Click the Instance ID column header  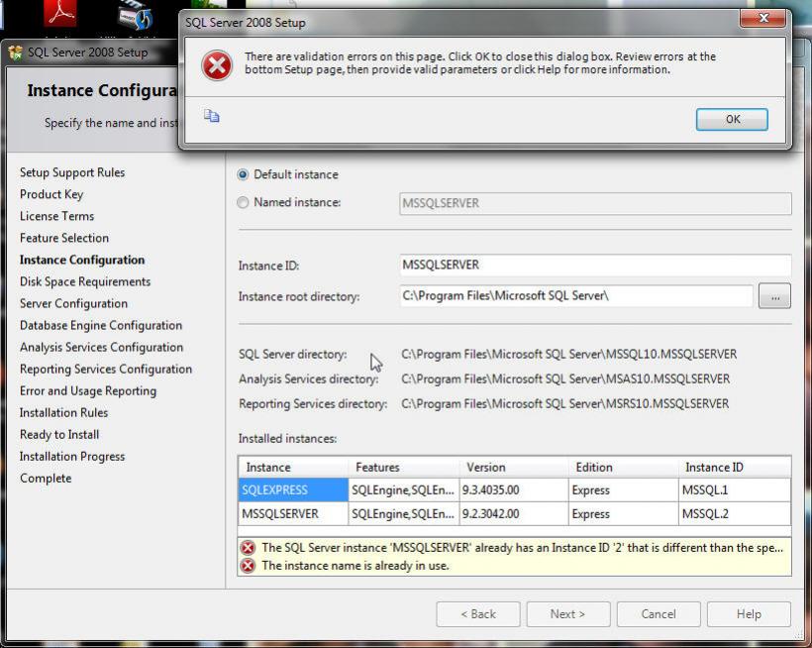pos(735,468)
